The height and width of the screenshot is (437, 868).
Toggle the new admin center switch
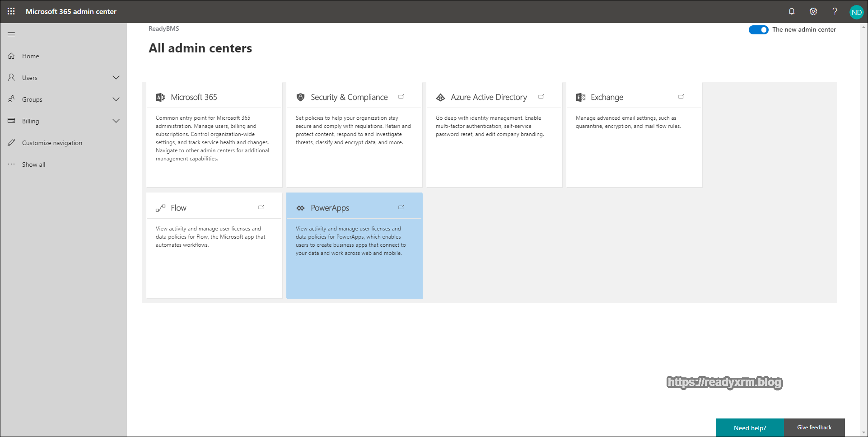tap(758, 30)
